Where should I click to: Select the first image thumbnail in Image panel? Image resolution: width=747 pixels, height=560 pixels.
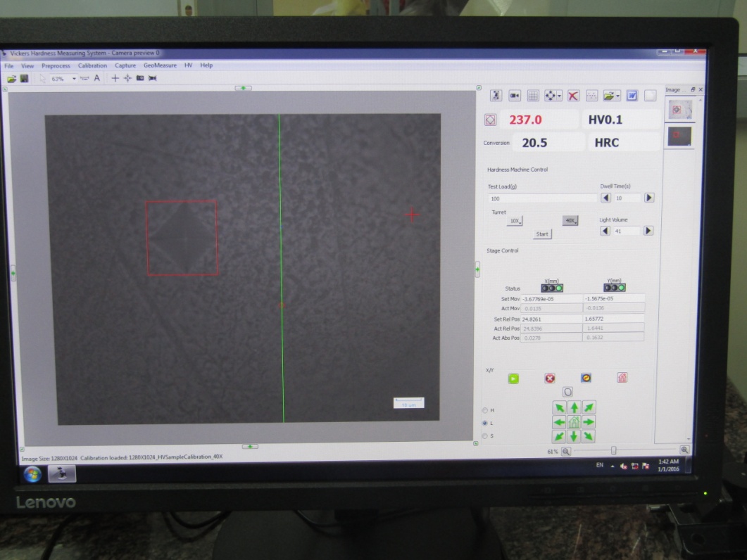point(680,110)
